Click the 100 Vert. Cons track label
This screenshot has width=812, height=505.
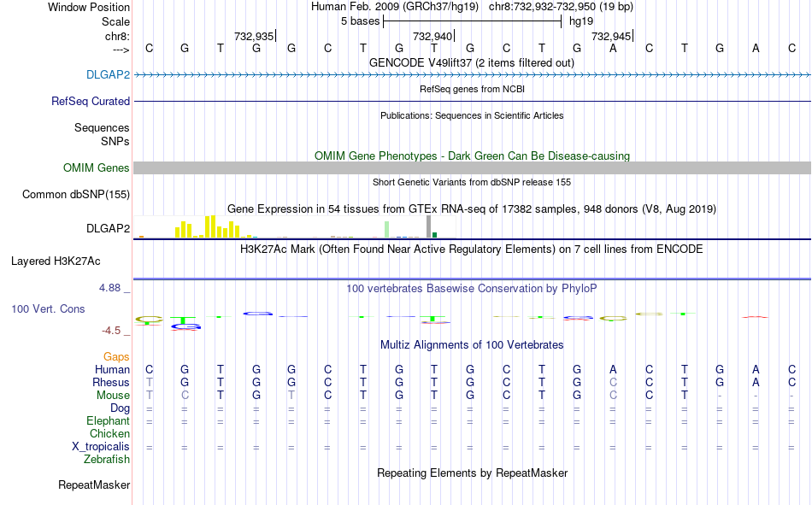click(48, 308)
